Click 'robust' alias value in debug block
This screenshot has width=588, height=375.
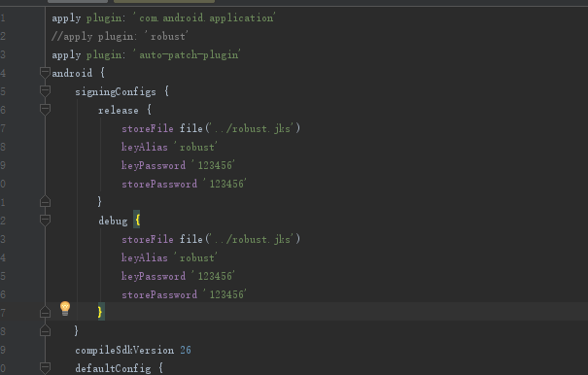coord(195,257)
